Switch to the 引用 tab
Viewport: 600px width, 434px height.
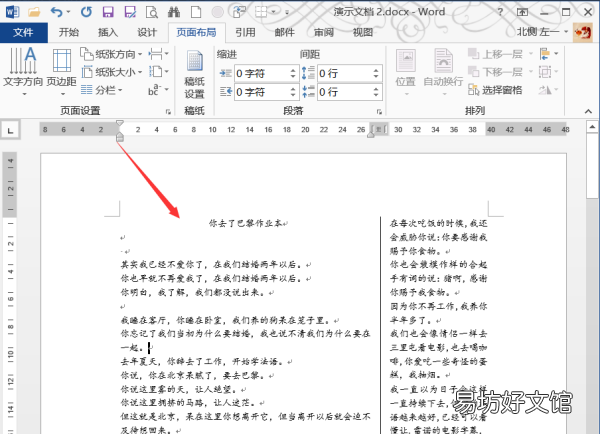click(245, 33)
